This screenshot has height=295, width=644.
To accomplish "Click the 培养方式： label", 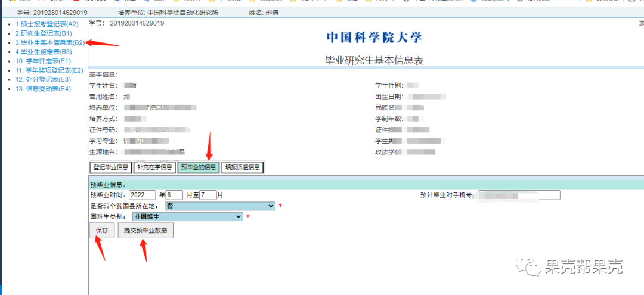I will (x=104, y=119).
